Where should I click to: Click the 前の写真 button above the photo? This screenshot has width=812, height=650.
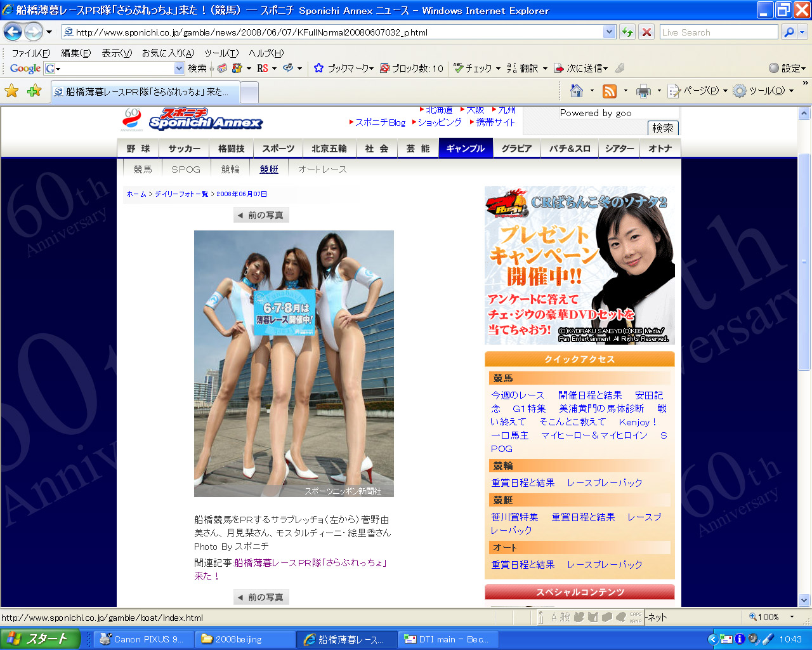tap(261, 215)
